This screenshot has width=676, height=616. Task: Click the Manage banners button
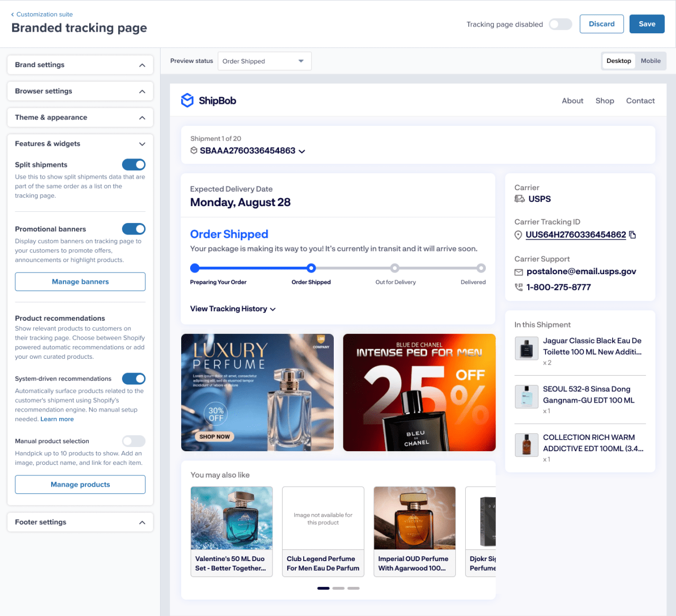coord(80,282)
